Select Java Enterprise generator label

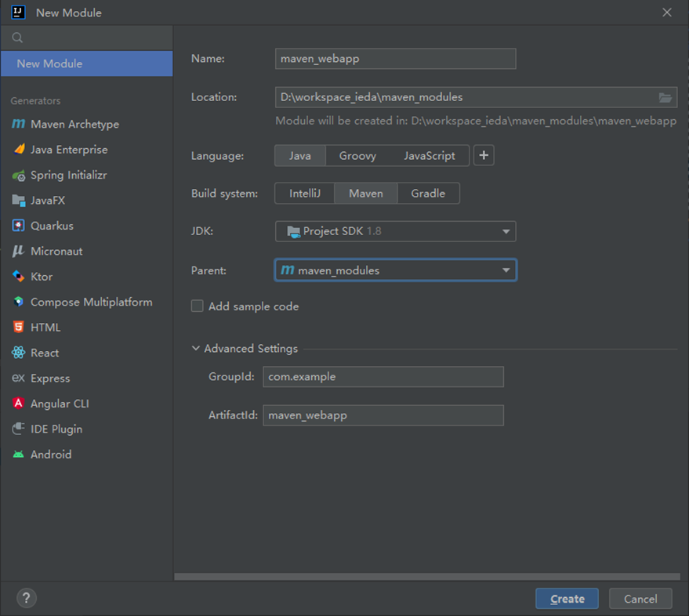point(69,150)
